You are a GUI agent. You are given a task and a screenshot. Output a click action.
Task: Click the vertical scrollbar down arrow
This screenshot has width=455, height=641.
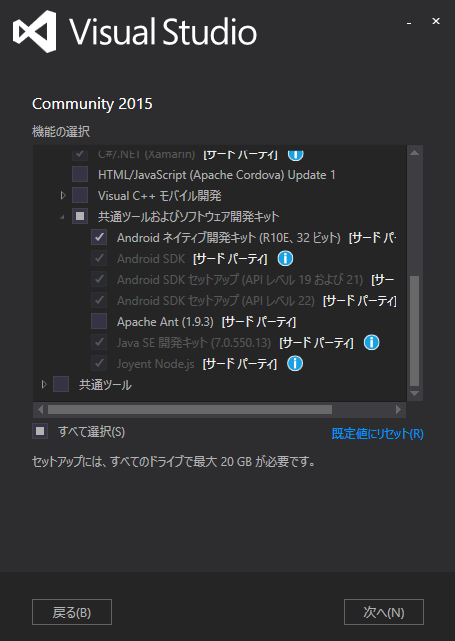(x=415, y=394)
